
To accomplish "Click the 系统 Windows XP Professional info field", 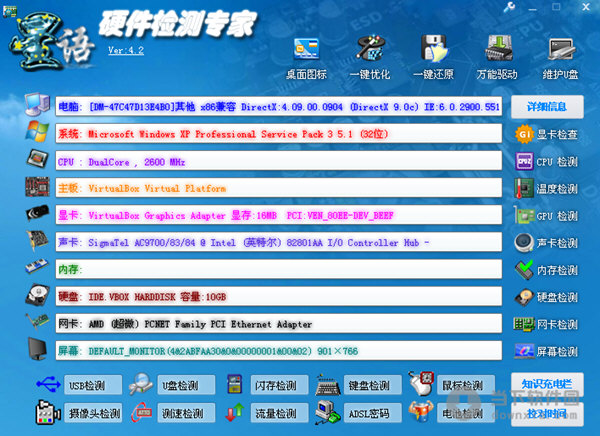I will pyautogui.click(x=279, y=134).
